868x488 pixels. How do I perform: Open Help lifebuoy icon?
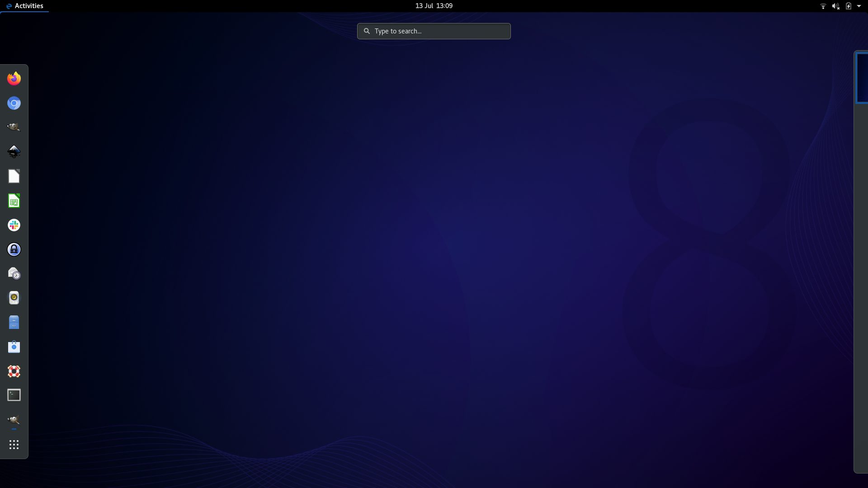click(14, 371)
